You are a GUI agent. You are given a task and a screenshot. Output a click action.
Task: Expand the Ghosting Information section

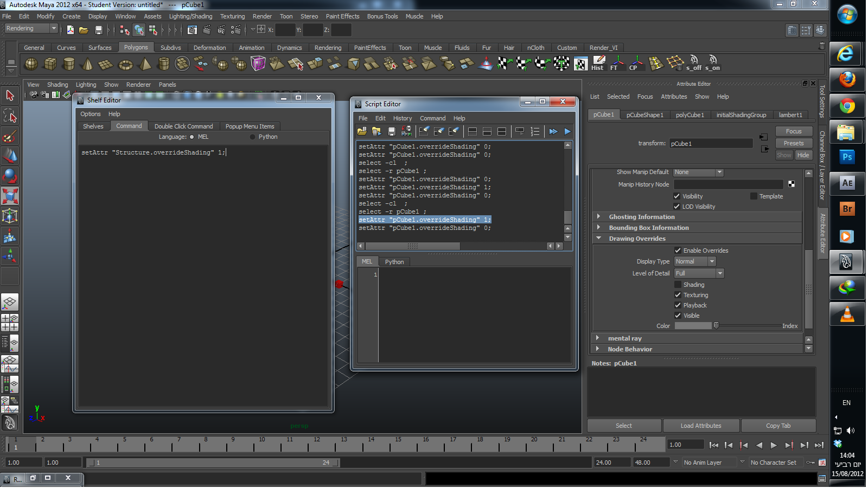598,216
